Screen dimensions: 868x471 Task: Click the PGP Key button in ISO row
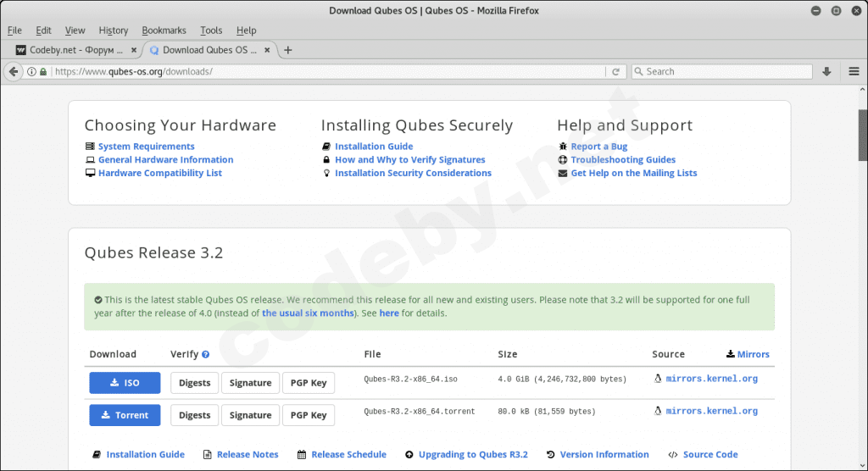308,383
